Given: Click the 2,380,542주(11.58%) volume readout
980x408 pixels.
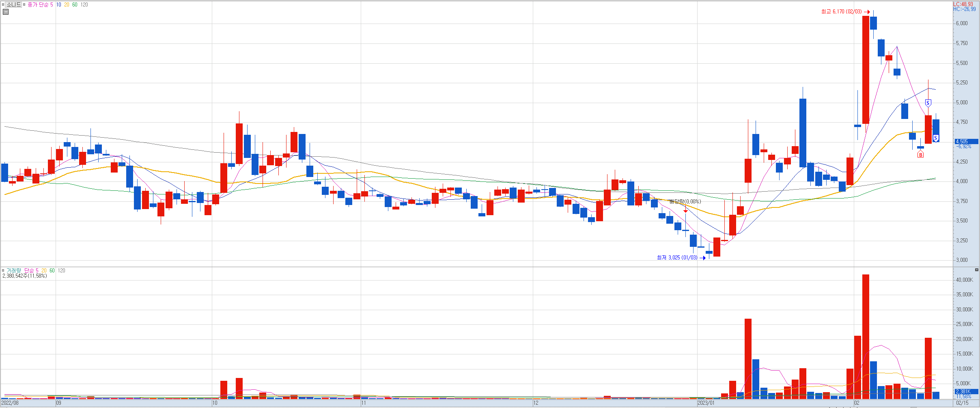Looking at the screenshot, I should coord(25,276).
